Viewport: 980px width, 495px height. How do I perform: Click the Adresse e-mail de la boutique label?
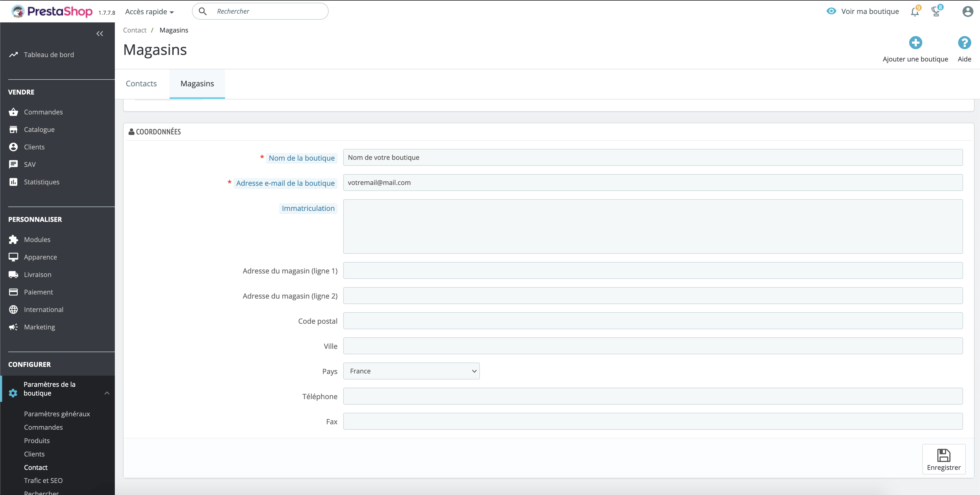285,183
